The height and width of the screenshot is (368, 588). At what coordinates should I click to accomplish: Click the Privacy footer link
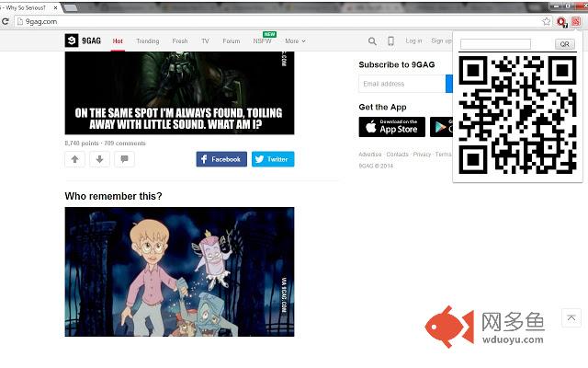pos(422,155)
